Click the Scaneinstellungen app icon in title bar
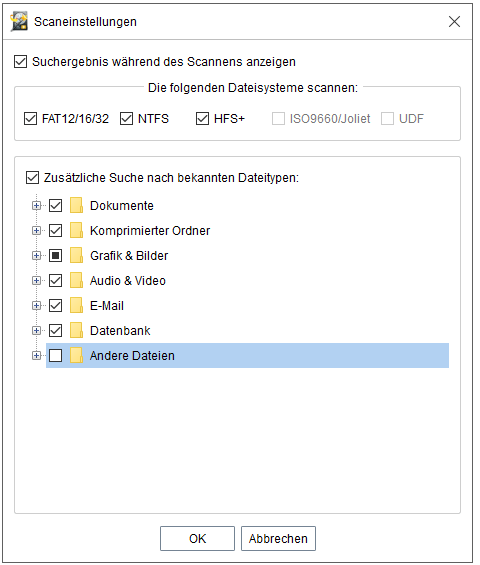 click(x=19, y=22)
